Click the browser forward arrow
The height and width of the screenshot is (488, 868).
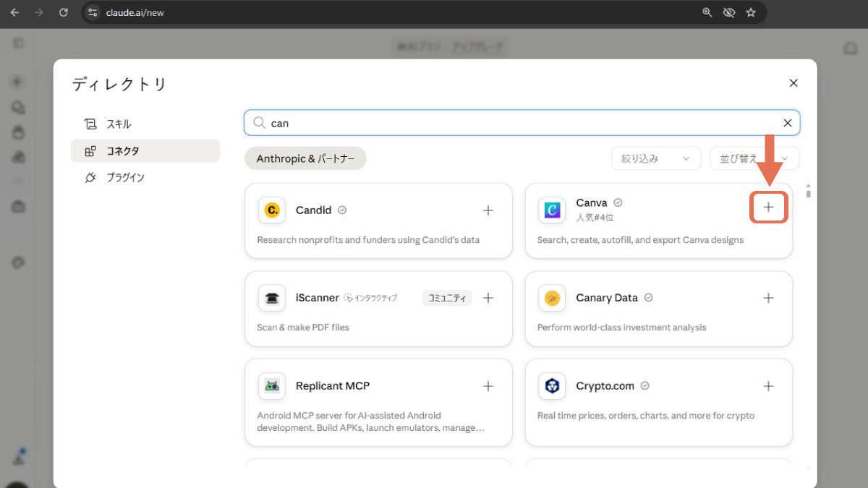39,12
